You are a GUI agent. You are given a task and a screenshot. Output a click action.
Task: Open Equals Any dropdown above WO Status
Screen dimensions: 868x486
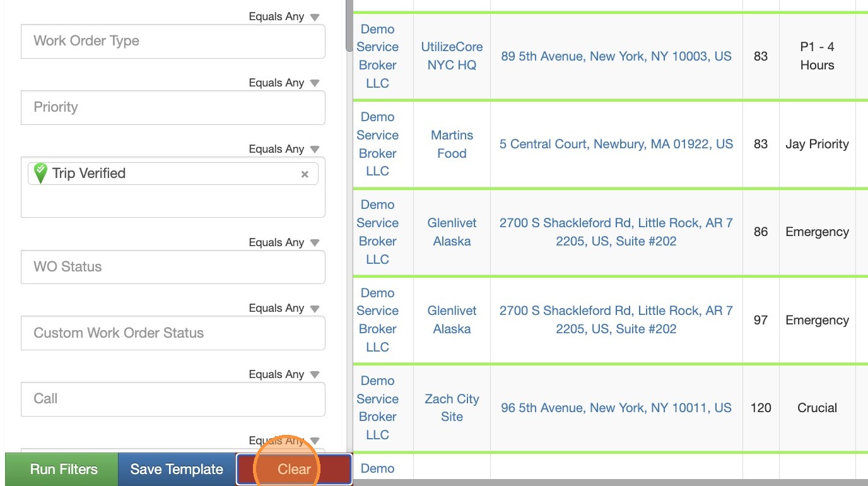[x=284, y=242]
